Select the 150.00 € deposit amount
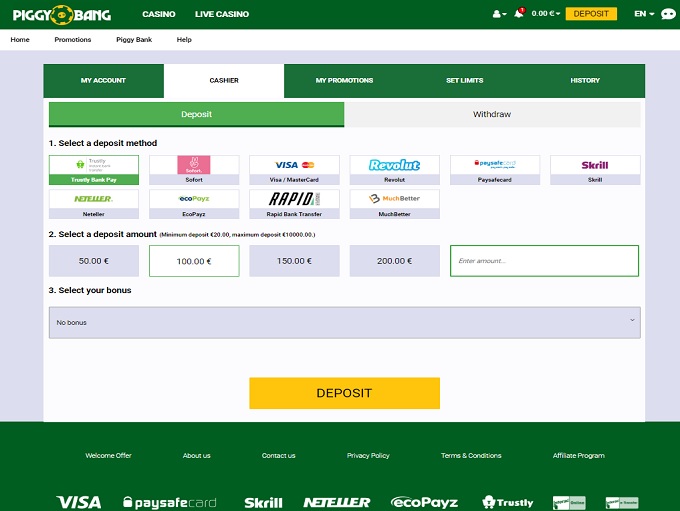 294,260
